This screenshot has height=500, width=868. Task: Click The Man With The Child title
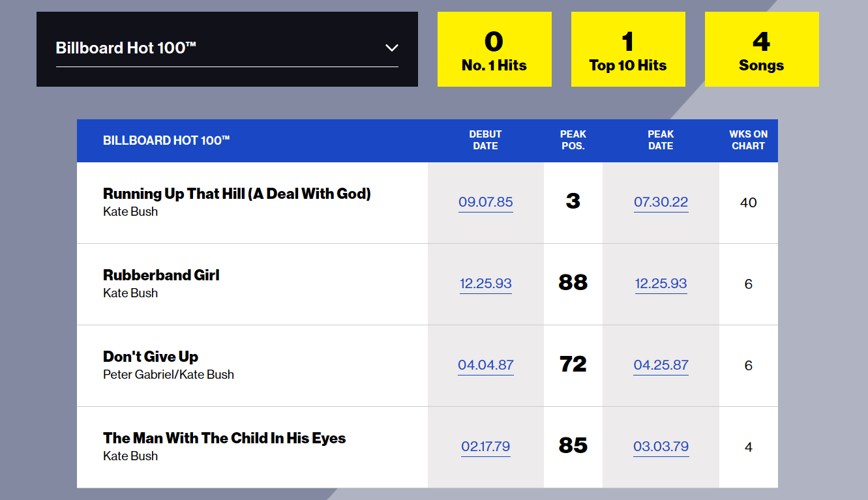coord(224,438)
